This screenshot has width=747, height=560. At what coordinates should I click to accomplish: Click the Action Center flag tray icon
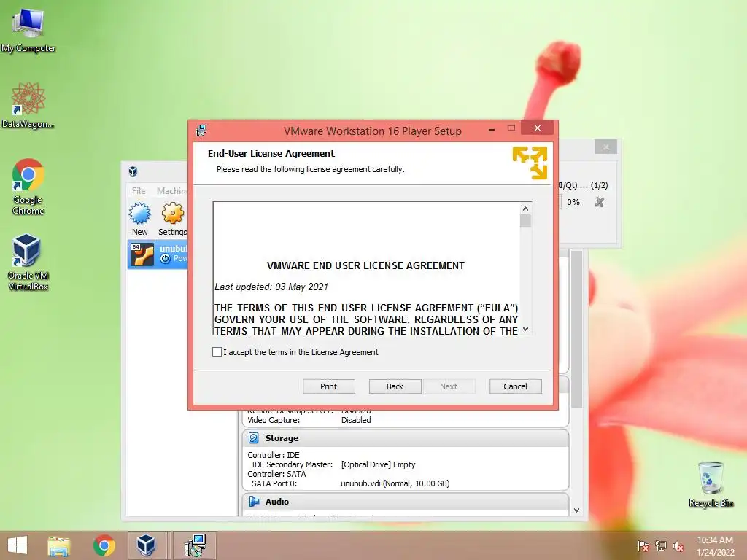(643, 546)
